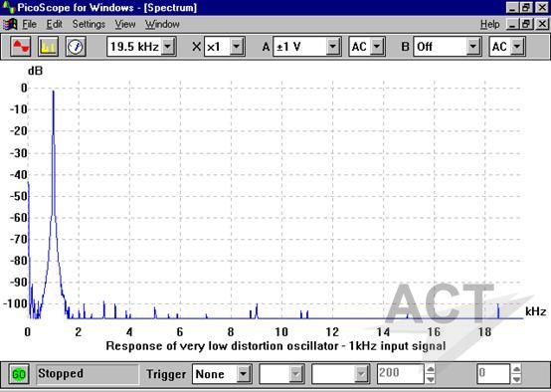
Task: Expand the x1 zoom multiplier dropdown
Action: (237, 47)
